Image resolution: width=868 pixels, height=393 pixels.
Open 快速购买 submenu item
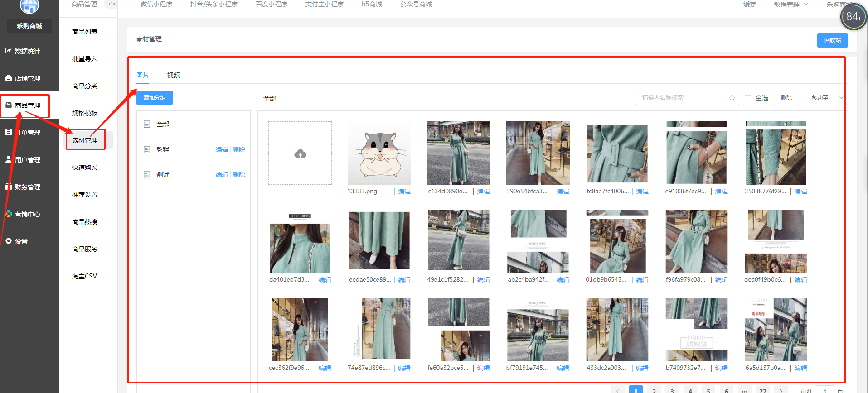[x=85, y=168]
